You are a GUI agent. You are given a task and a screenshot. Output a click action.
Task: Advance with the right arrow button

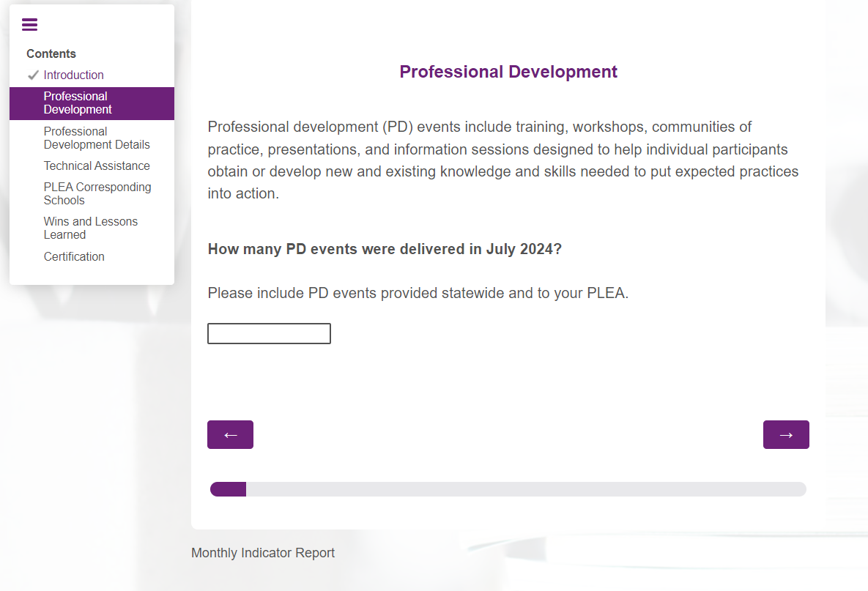(786, 434)
